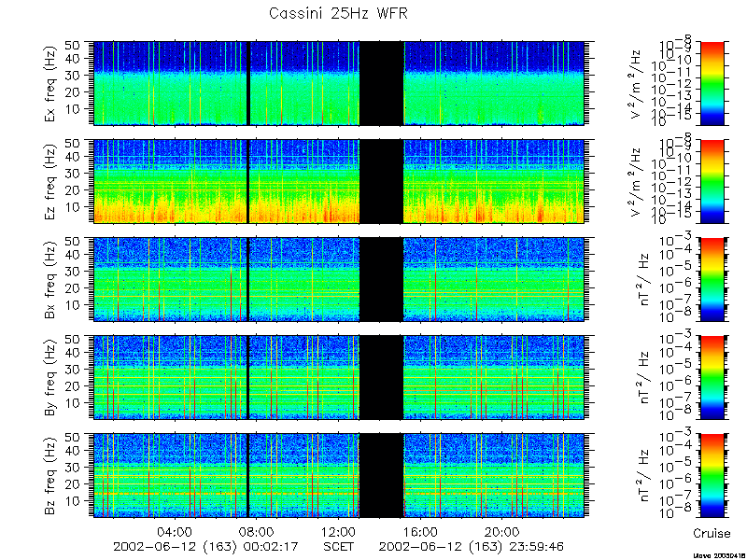Click the 'Ex freq (Hz)' axis label
This screenshot has height=560, width=747.
(x=51, y=83)
